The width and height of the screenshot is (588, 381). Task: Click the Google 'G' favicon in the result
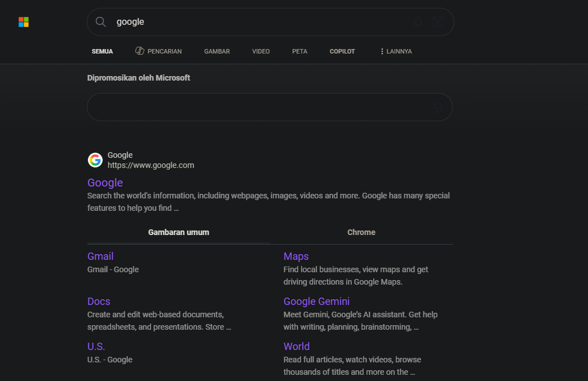coord(95,160)
